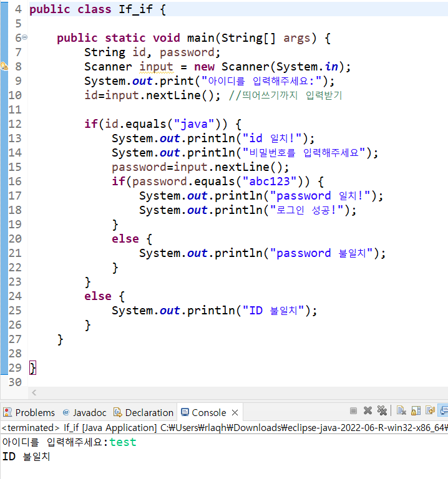Click 'ID 불일치' console output line
The height and width of the screenshot is (479, 448).
tap(26, 457)
